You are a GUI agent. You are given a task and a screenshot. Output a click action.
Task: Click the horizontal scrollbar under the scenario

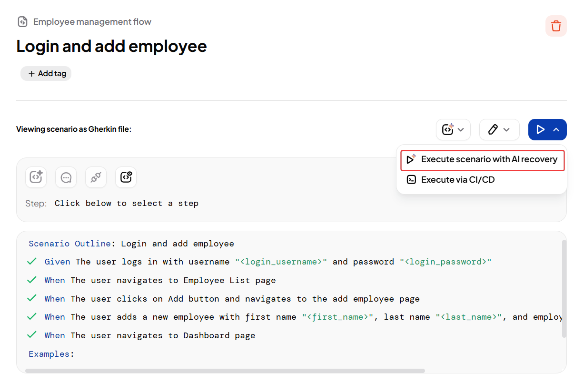coord(225,371)
